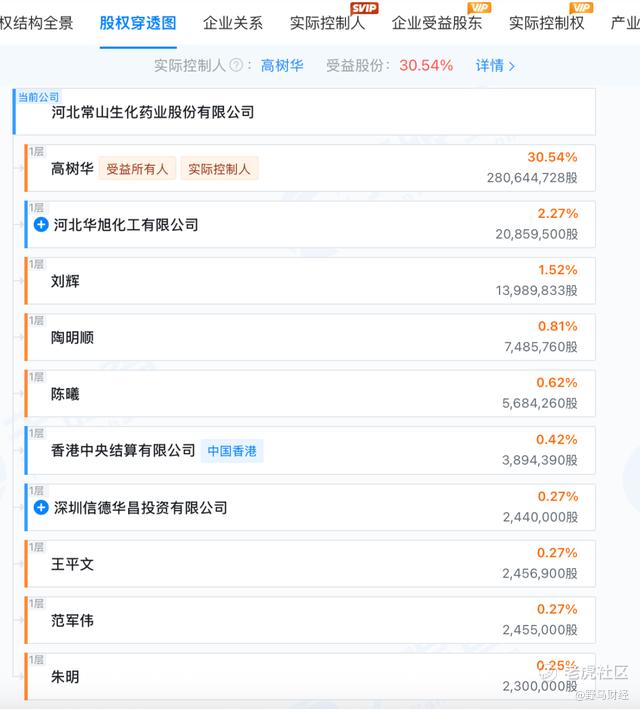
Task: Click the orange 实际控制人 tag on 高树华's row
Action: [x=220, y=169]
